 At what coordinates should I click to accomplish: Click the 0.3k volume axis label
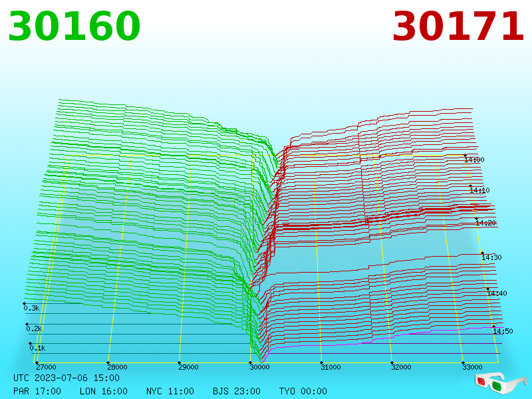(x=31, y=308)
